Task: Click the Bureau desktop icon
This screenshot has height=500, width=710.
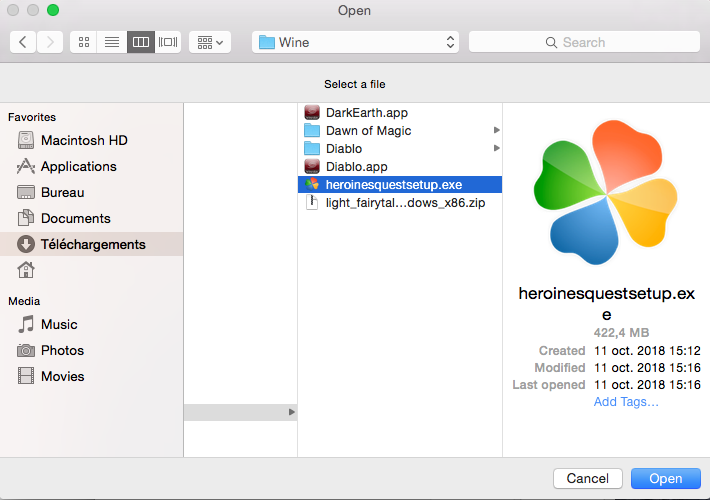Action: coord(26,192)
